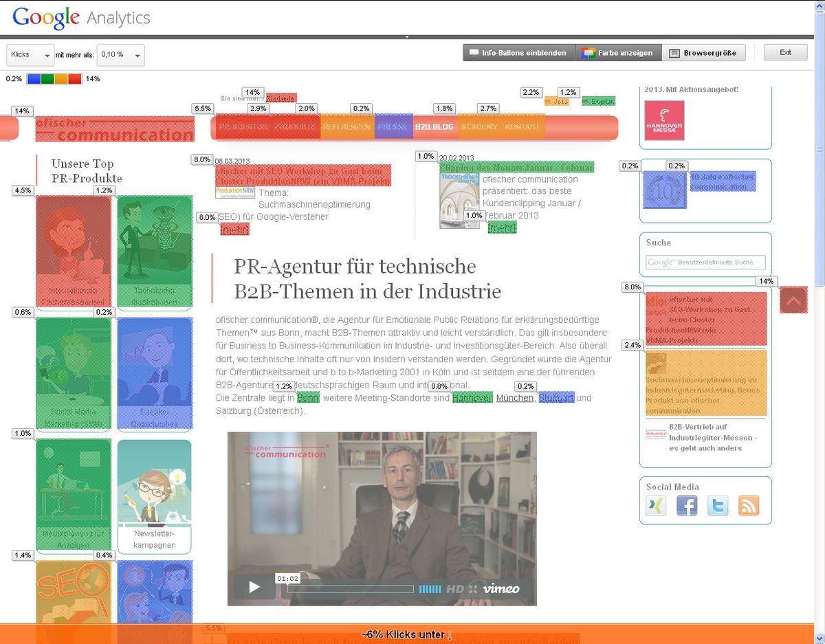Click the scroll-to-top arrow button

point(793,300)
